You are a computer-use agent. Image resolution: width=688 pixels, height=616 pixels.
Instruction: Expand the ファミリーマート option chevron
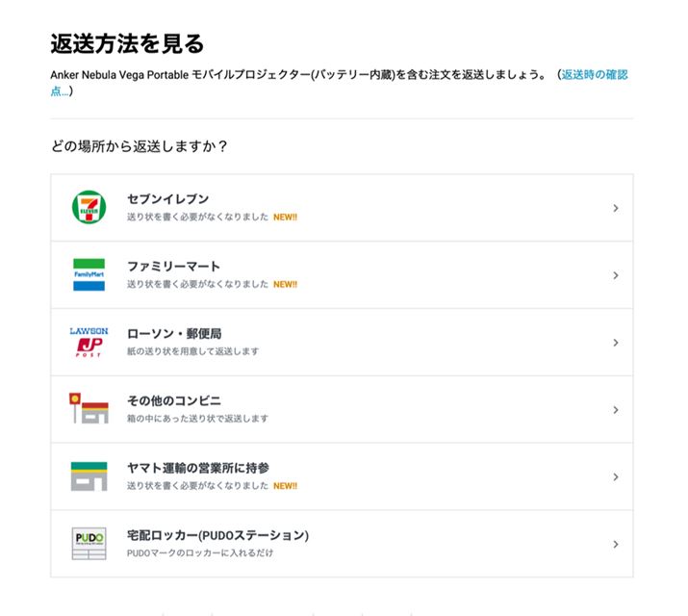pos(616,275)
